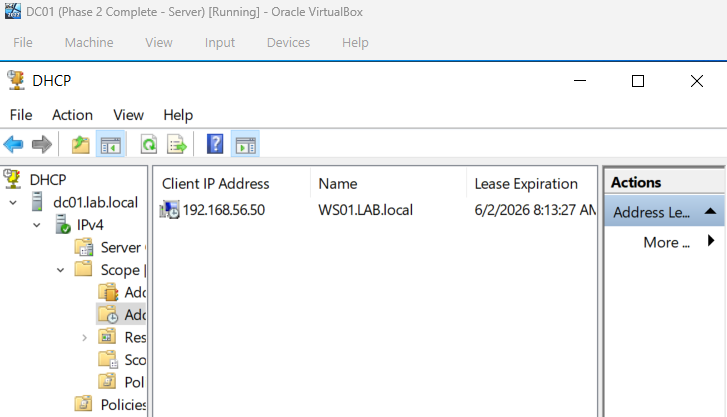The width and height of the screenshot is (727, 417).
Task: Collapse the Address Leases actions section arrow
Action: click(x=710, y=212)
